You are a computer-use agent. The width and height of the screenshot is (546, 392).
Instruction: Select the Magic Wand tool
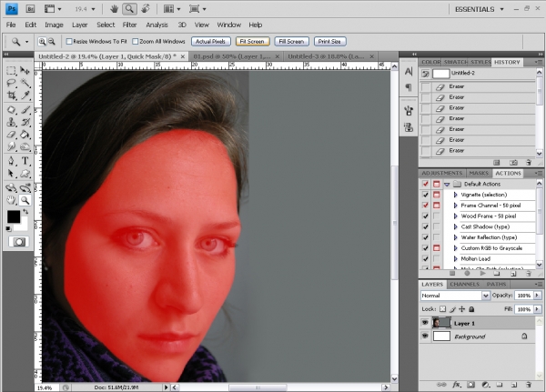point(25,83)
